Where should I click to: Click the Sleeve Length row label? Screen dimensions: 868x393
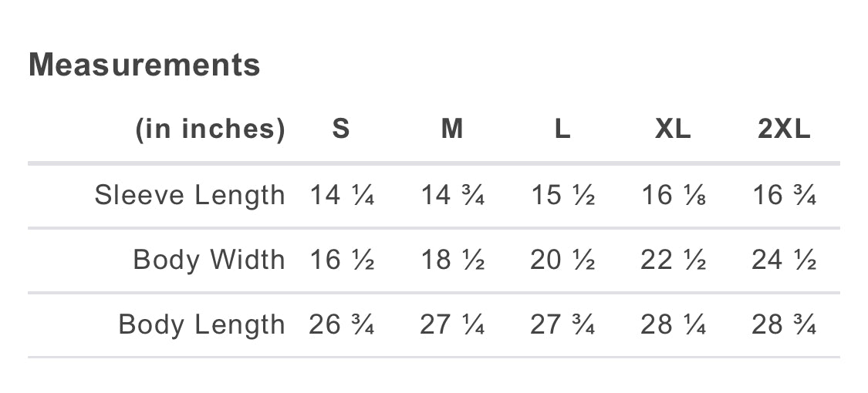(190, 196)
